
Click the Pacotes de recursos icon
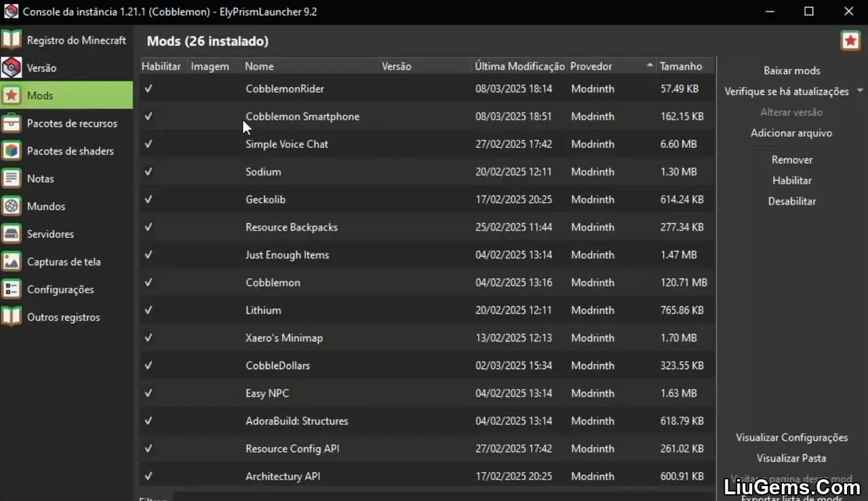[12, 123]
